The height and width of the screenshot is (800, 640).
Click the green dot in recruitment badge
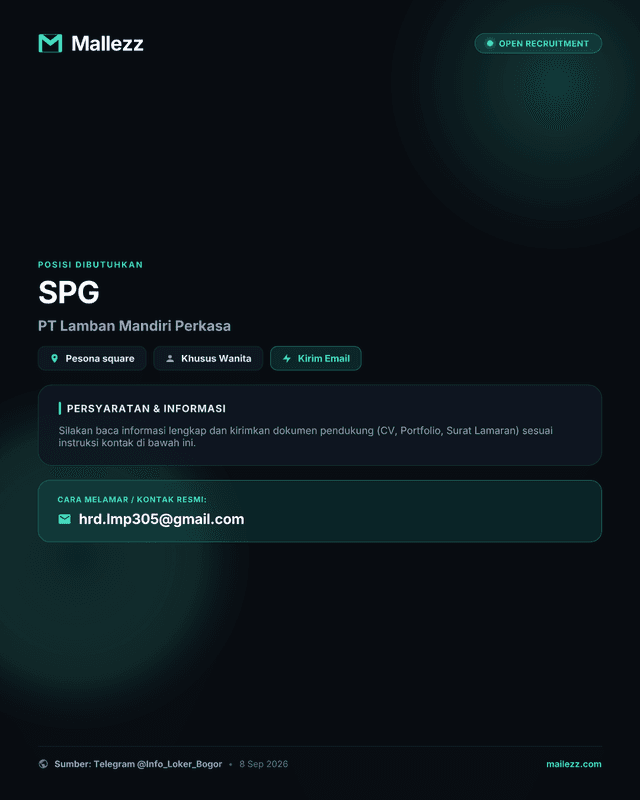489,43
